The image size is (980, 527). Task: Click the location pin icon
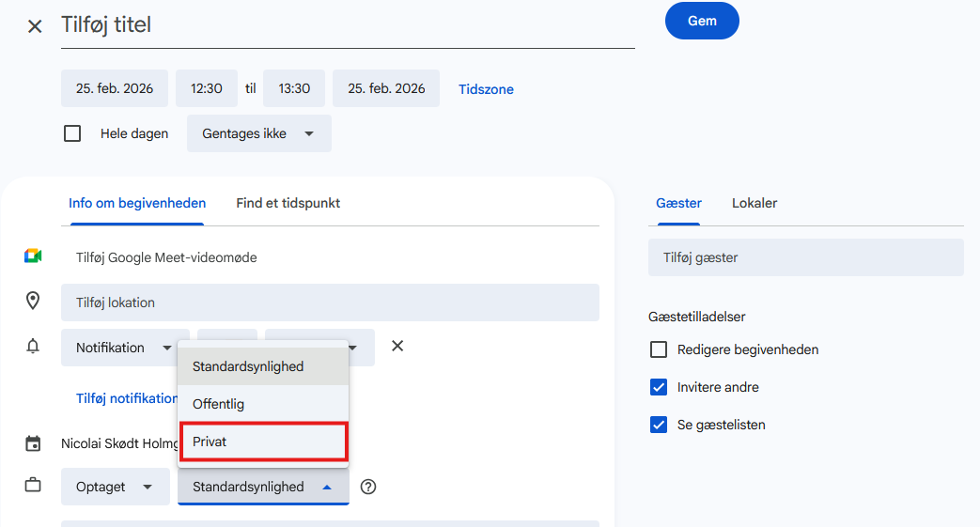pyautogui.click(x=33, y=301)
